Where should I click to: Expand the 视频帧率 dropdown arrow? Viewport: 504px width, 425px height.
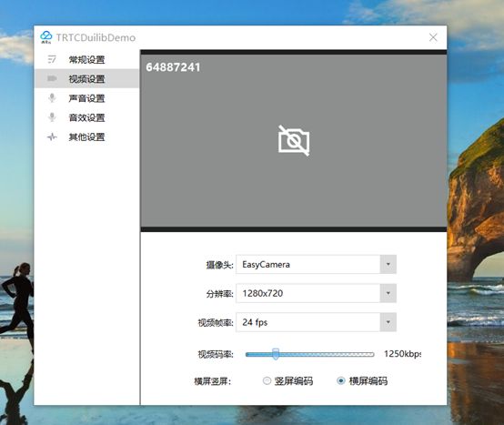coord(388,322)
